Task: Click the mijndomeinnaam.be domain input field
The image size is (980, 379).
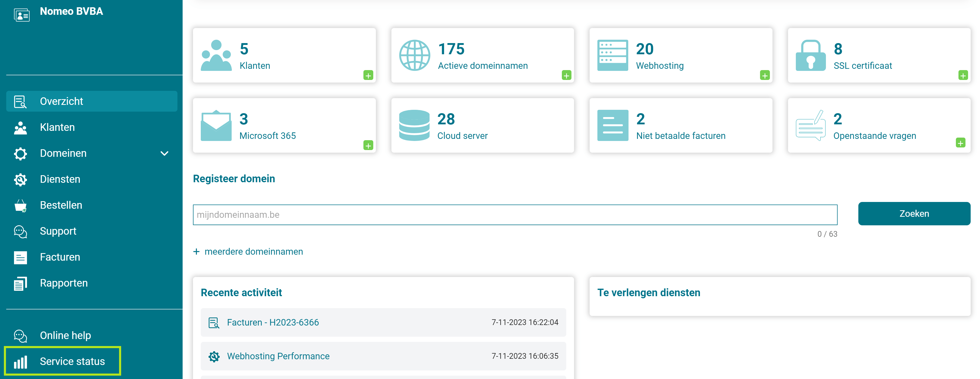Action: coord(515,215)
